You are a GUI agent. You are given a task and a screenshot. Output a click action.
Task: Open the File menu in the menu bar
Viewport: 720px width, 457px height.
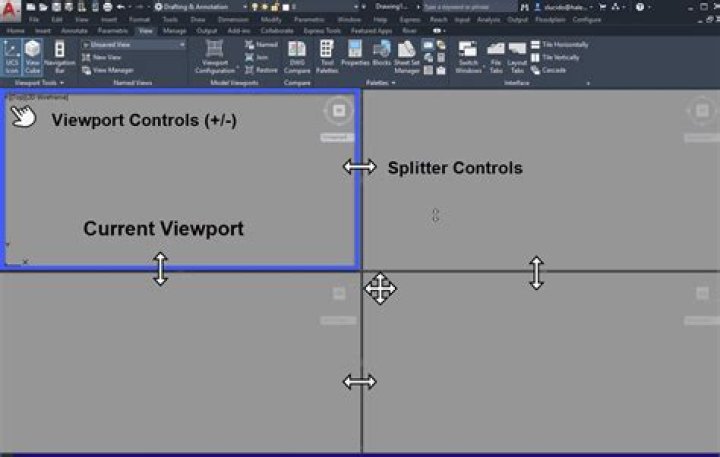coord(34,20)
